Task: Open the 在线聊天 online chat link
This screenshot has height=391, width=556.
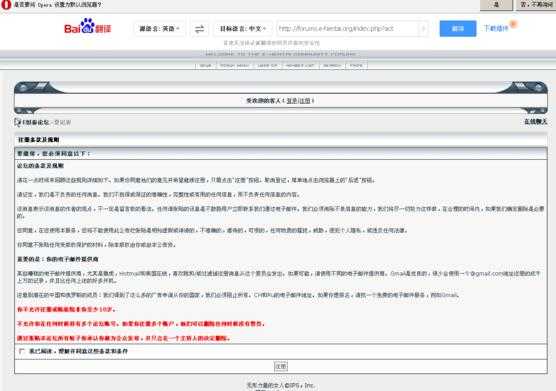Action: (535, 122)
